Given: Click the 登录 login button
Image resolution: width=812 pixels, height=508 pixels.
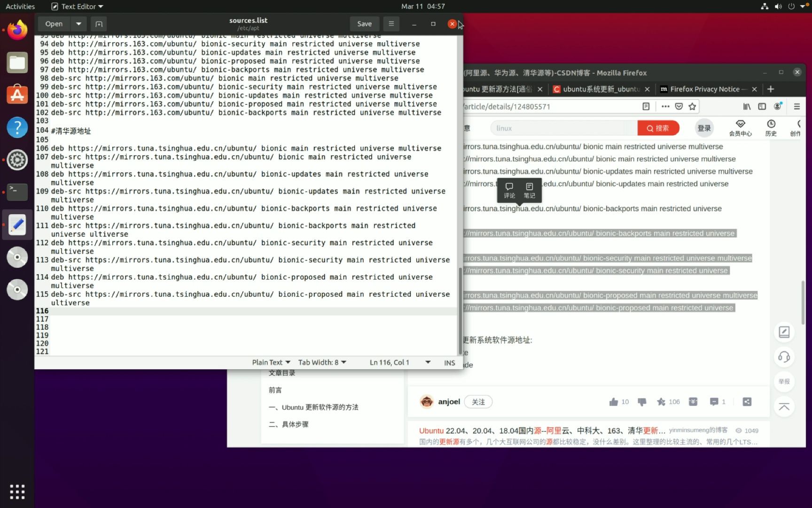Looking at the screenshot, I should click(x=704, y=128).
